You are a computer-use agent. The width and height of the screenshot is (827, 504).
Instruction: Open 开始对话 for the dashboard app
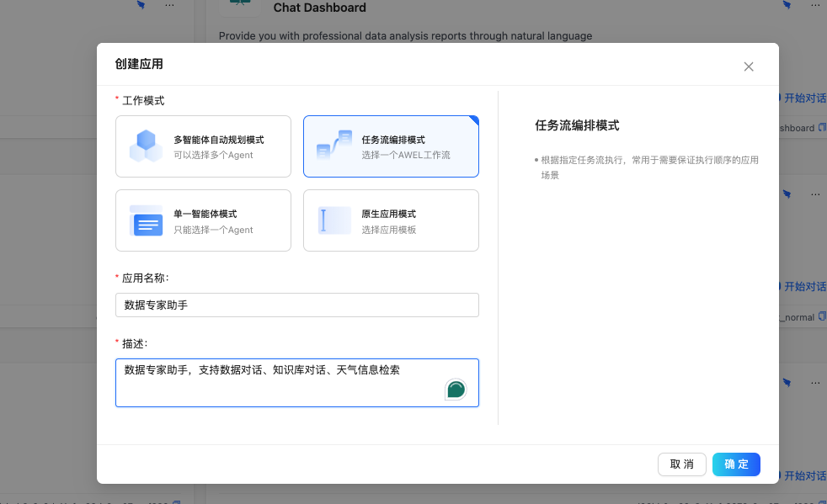[x=804, y=97]
